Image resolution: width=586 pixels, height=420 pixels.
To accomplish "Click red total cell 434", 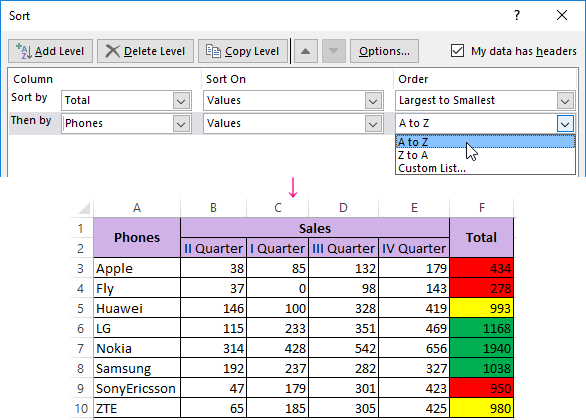I will (x=481, y=268).
